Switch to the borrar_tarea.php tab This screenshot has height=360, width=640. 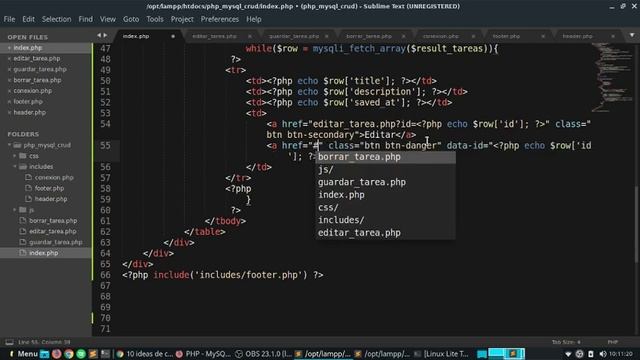369,36
